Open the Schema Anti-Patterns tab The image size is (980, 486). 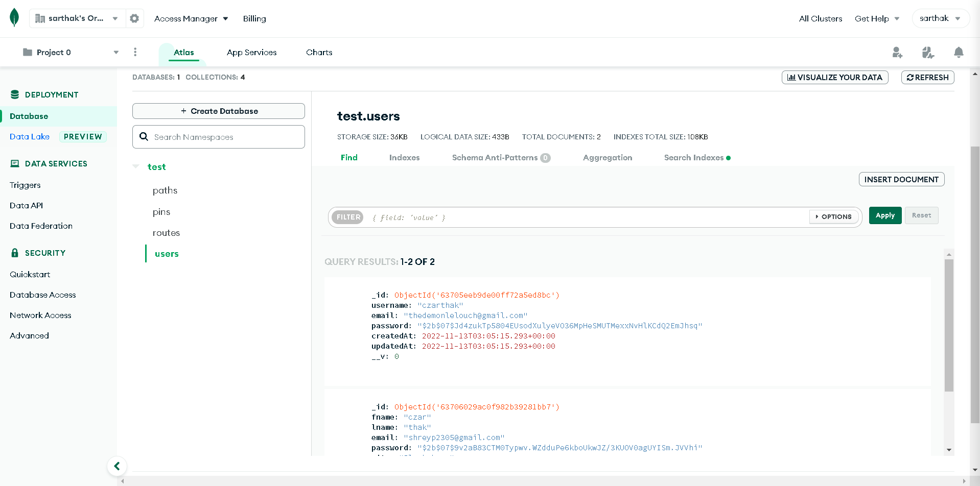(501, 157)
